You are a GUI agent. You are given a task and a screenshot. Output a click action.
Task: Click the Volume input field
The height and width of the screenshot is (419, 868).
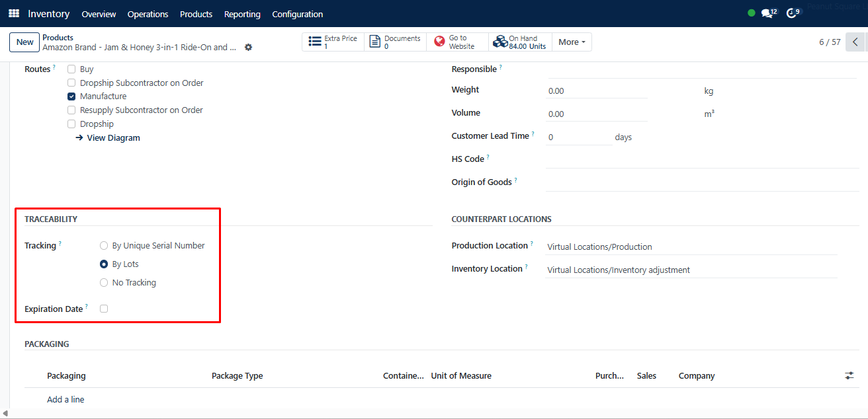596,114
